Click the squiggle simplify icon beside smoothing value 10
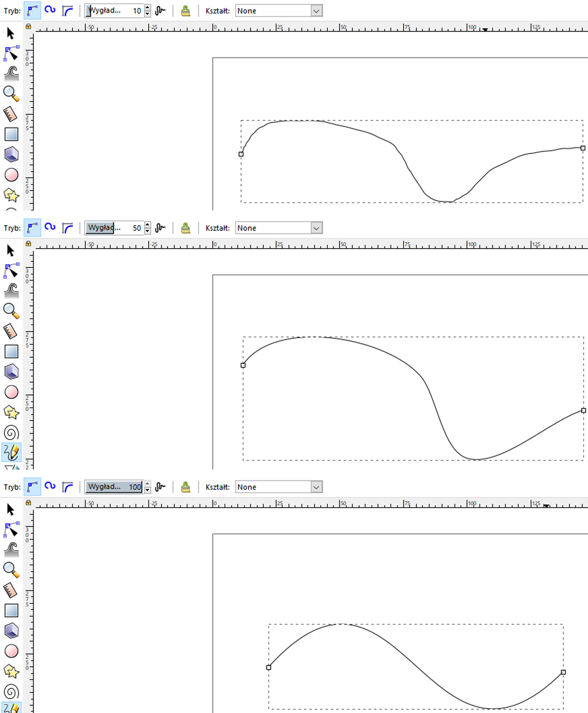 [x=160, y=11]
